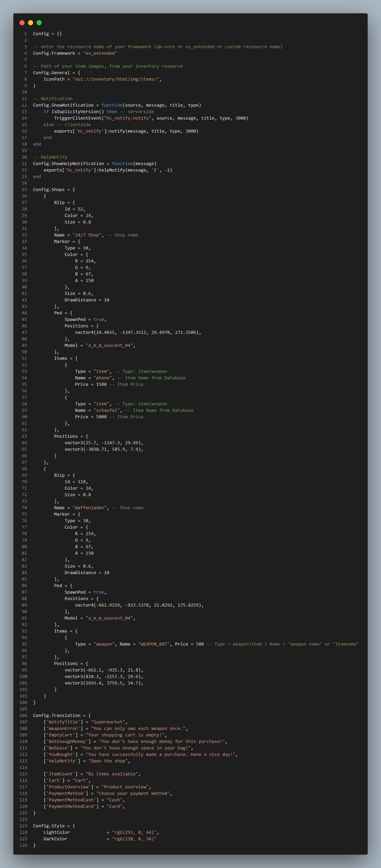Screen dimensions: 381x868
Task: Click the "Waffenladen" shop name string
Action: click(89, 508)
